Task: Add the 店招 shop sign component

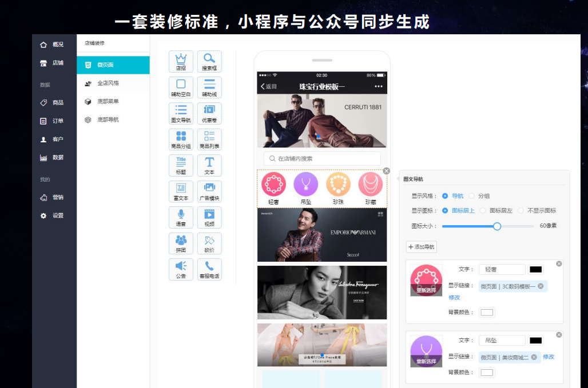Action: tap(181, 61)
